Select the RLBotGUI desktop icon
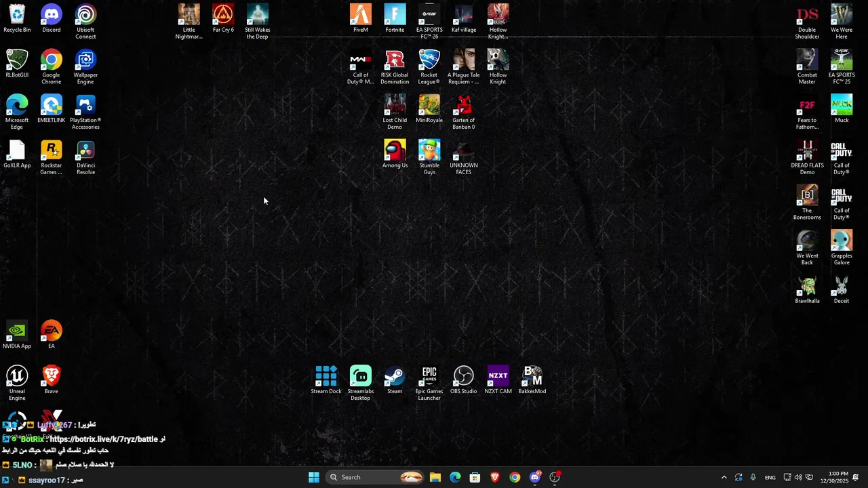 pos(17,64)
